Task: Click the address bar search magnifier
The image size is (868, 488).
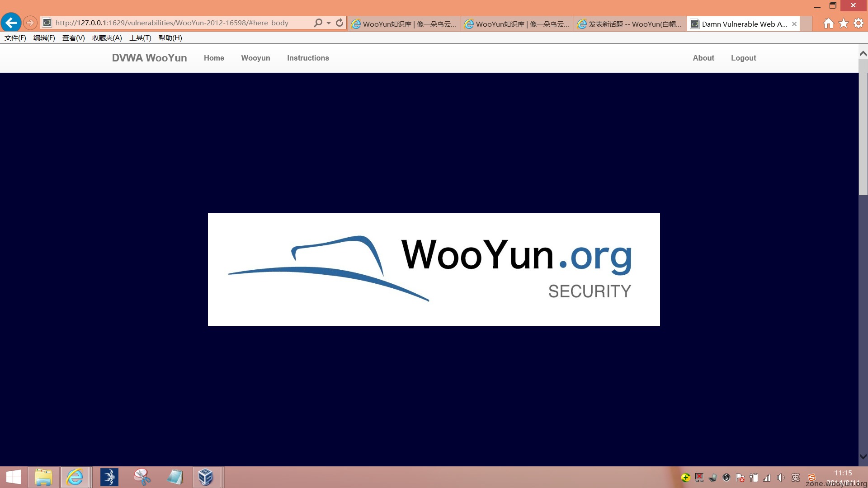Action: 318,23
